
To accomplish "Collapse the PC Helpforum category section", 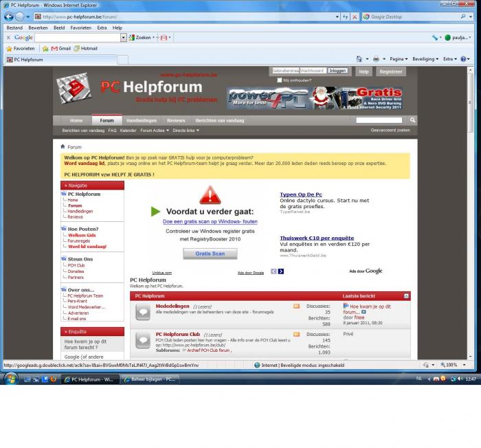I will (x=406, y=295).
